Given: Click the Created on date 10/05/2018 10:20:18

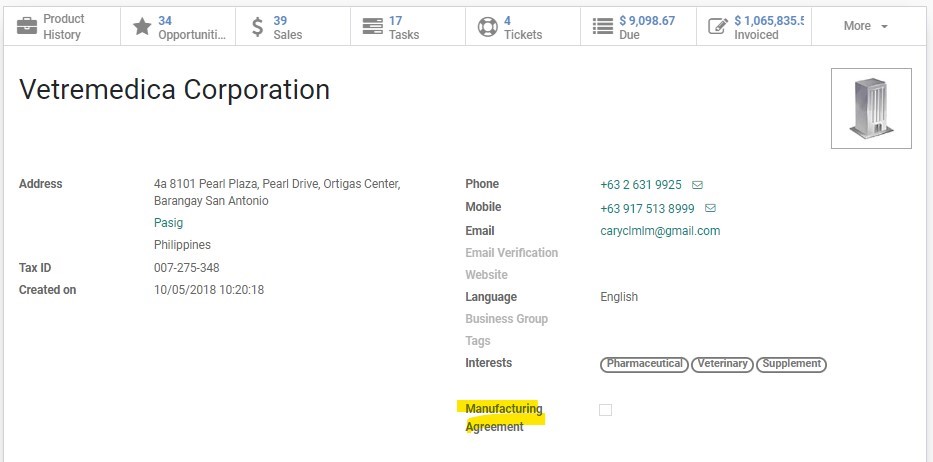Looking at the screenshot, I should pos(209,290).
